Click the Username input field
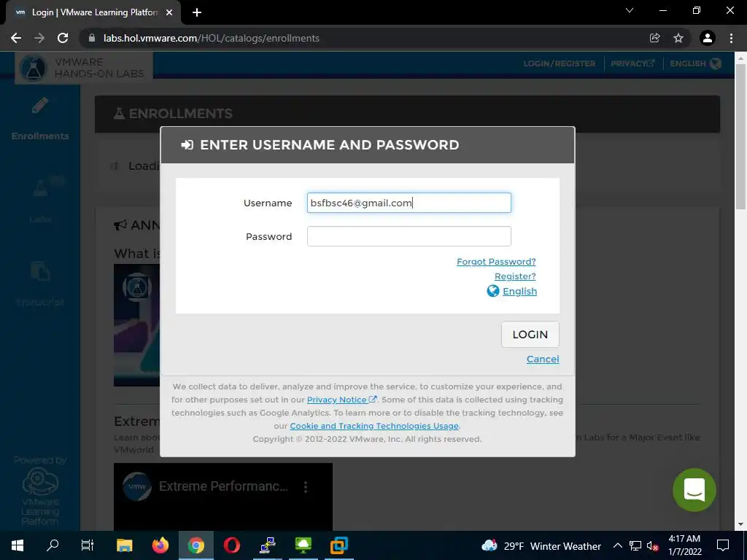Image resolution: width=747 pixels, height=560 pixels. (x=409, y=203)
